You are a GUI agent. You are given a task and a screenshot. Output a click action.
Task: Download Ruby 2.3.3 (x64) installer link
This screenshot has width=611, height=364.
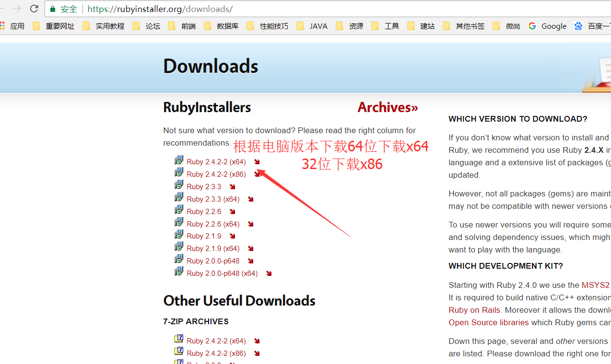pyautogui.click(x=213, y=199)
